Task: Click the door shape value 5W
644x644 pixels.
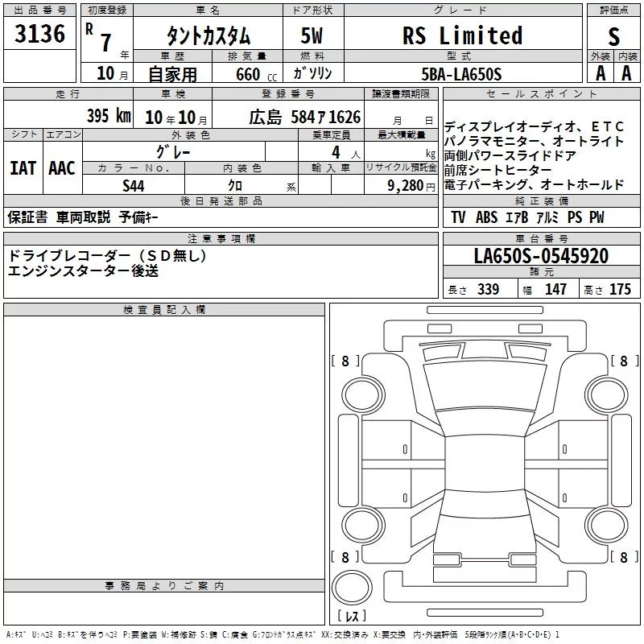Action: click(312, 35)
